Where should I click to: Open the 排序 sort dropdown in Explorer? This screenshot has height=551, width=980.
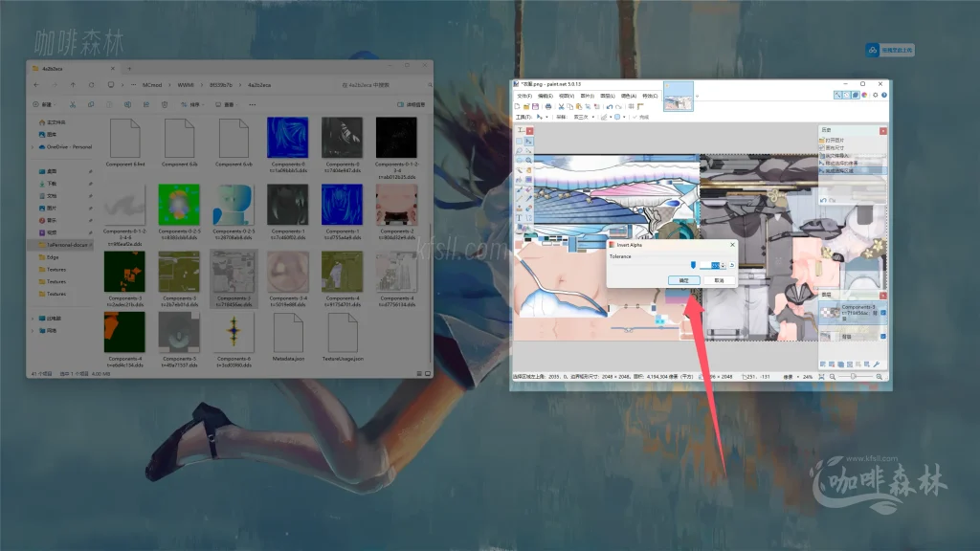pos(191,104)
